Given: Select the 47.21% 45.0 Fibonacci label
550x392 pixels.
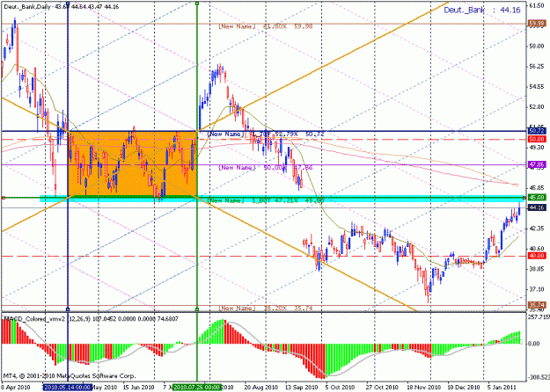Looking at the screenshot, I should click(266, 200).
